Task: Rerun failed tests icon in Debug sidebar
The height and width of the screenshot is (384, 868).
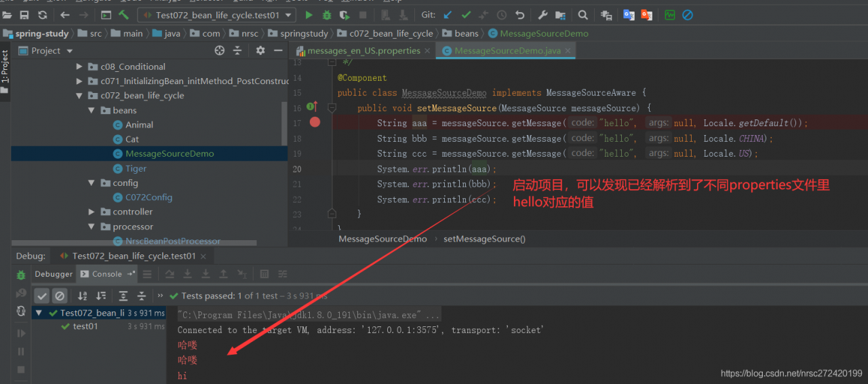Action: 21,293
